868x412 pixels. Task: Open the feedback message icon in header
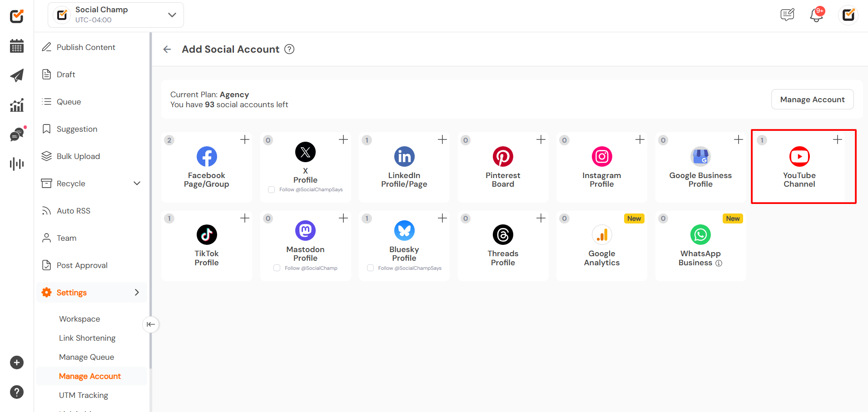(x=787, y=15)
